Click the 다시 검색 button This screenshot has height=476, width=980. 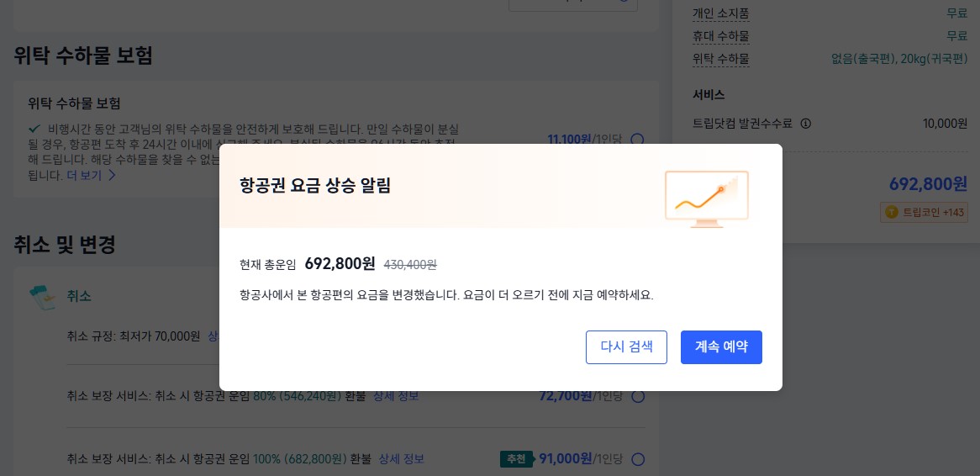coord(626,347)
